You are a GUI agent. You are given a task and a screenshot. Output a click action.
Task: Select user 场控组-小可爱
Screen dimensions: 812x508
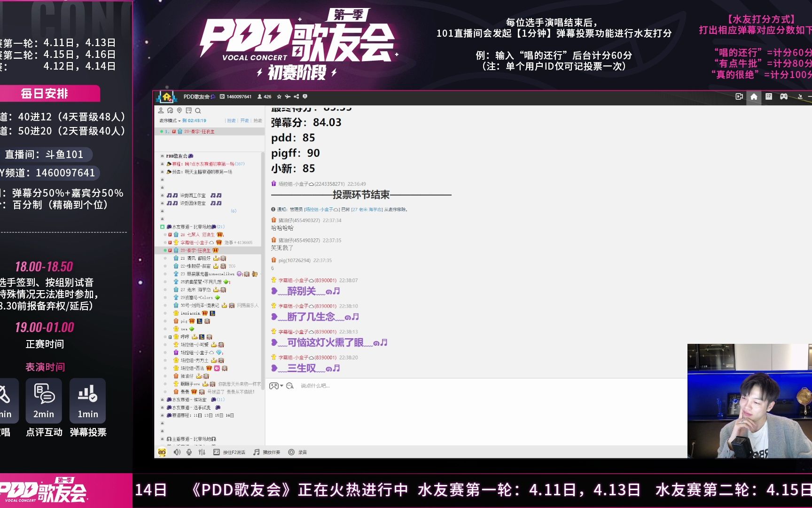[x=195, y=345]
